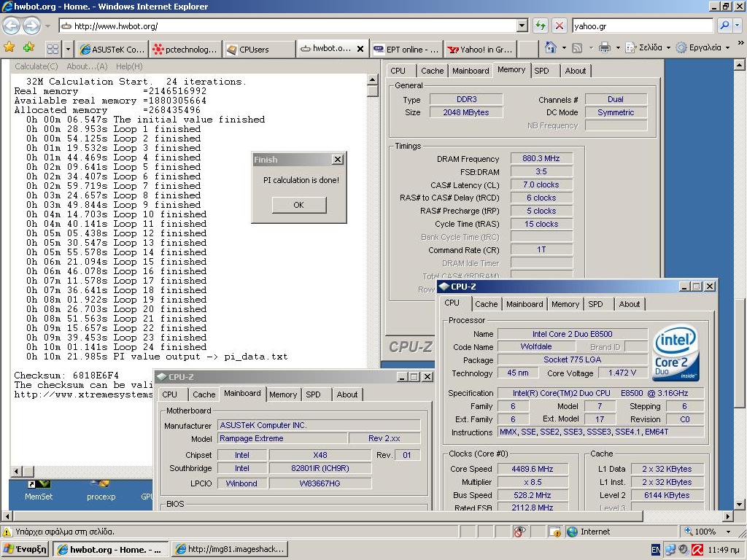Image resolution: width=747 pixels, height=560 pixels.
Task: Open the Εργαλεία (Tools) menu
Action: click(703, 47)
